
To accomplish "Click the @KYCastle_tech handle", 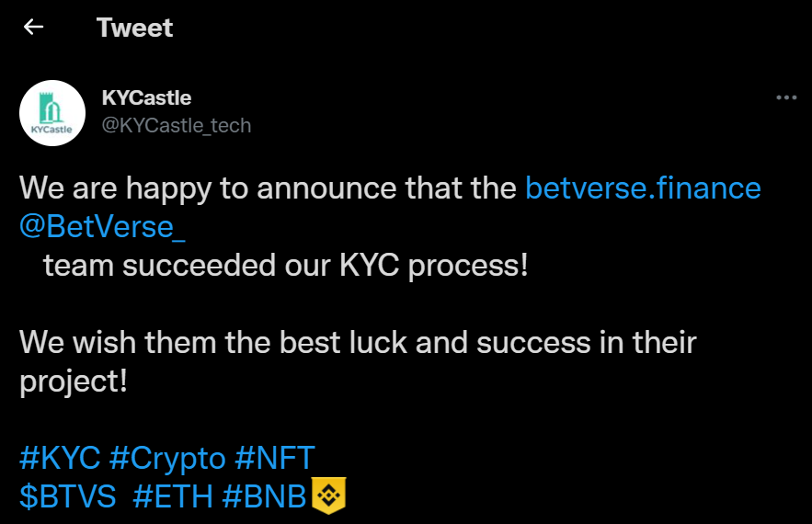I will pos(175,125).
